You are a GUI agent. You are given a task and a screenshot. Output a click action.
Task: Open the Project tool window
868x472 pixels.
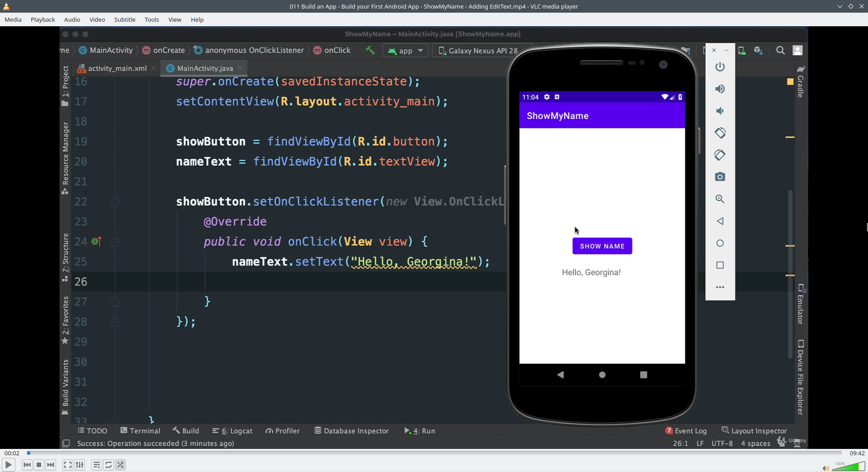pos(65,86)
